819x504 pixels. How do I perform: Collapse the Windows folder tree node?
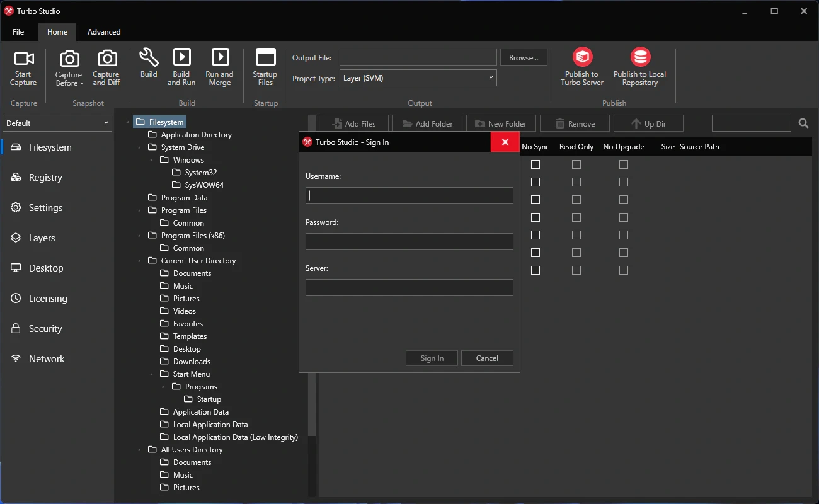[152, 160]
